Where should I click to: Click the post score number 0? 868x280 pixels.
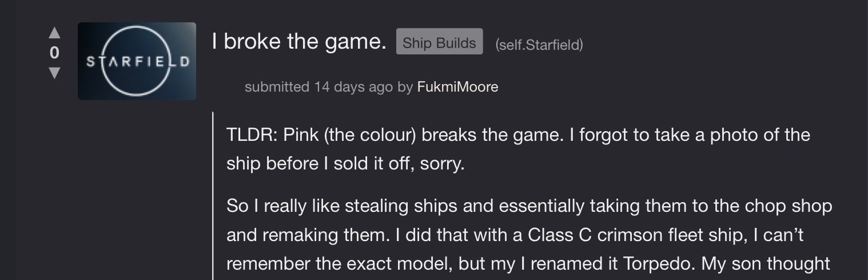coord(54,53)
